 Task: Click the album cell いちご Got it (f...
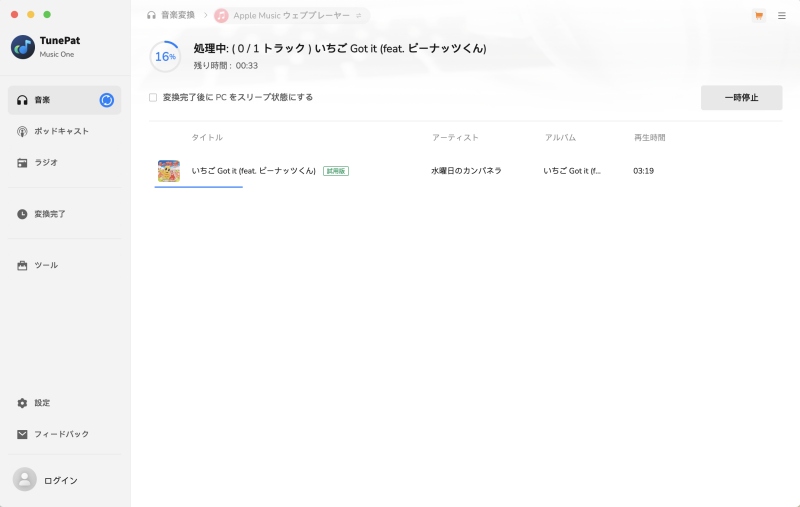(x=572, y=171)
